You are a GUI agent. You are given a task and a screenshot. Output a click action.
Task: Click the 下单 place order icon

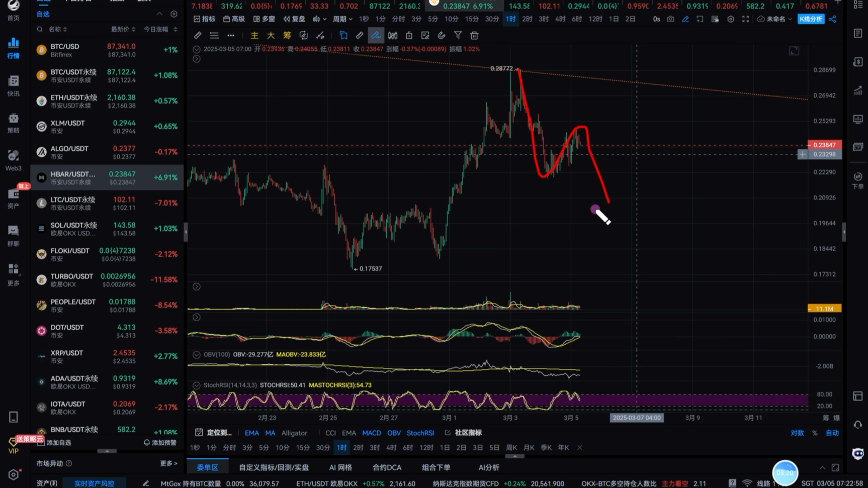coord(858,180)
